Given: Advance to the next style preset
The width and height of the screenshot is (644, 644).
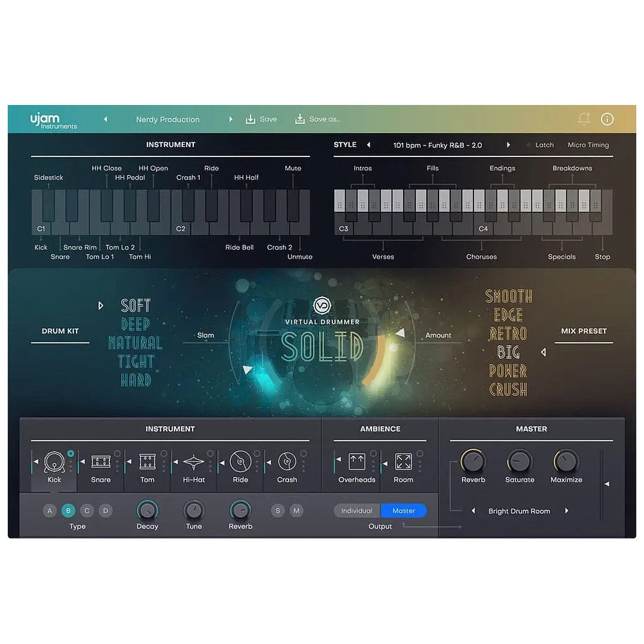Looking at the screenshot, I should [508, 145].
